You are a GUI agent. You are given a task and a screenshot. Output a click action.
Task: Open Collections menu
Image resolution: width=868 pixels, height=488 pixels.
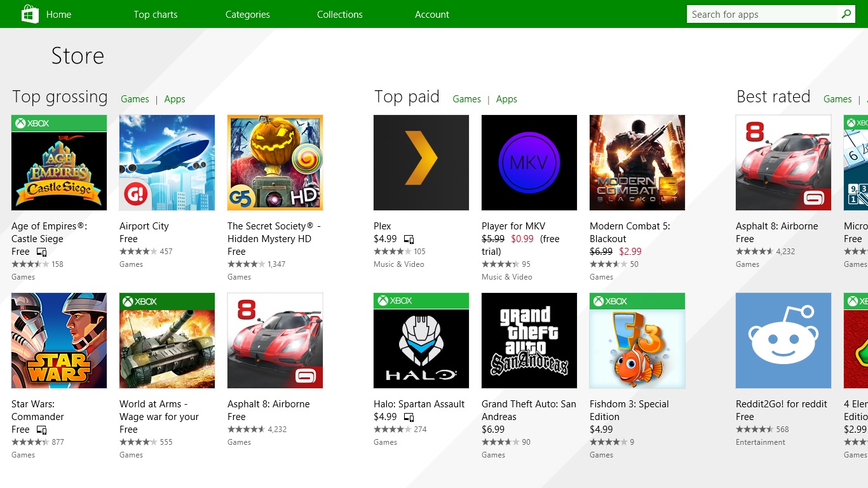[340, 14]
